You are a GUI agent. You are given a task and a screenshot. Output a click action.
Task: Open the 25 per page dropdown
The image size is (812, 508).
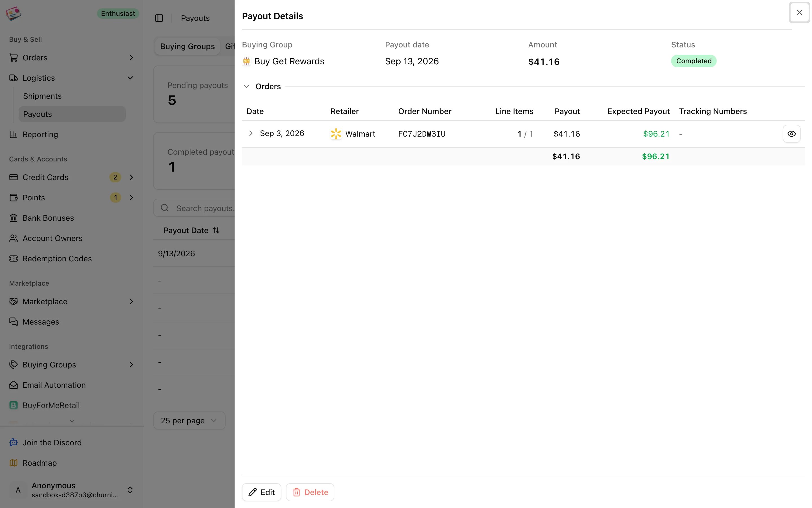pos(189,421)
